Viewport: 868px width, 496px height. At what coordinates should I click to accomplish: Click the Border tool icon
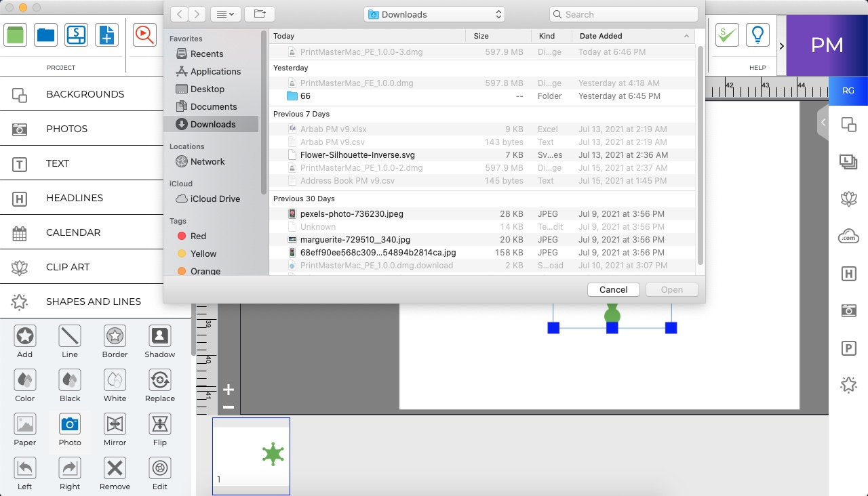pos(114,337)
